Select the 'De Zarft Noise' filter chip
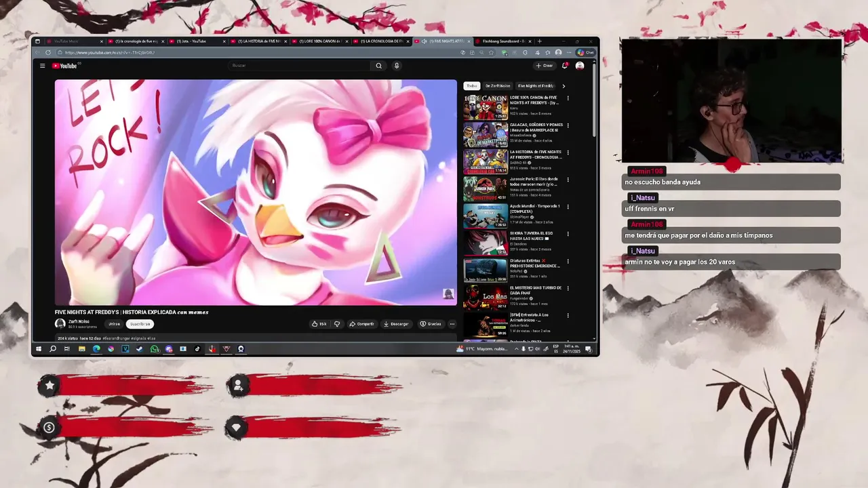The image size is (868, 488). pos(498,86)
